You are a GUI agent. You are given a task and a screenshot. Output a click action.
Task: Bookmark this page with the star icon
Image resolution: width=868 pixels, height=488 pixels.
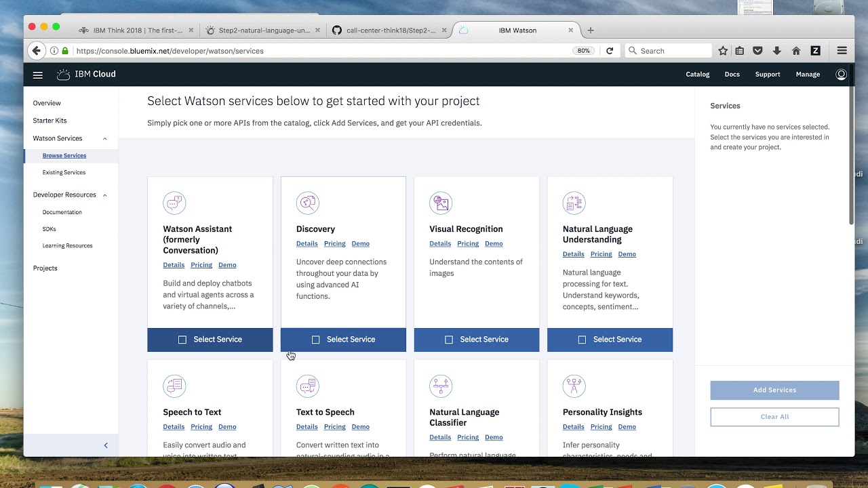(723, 51)
